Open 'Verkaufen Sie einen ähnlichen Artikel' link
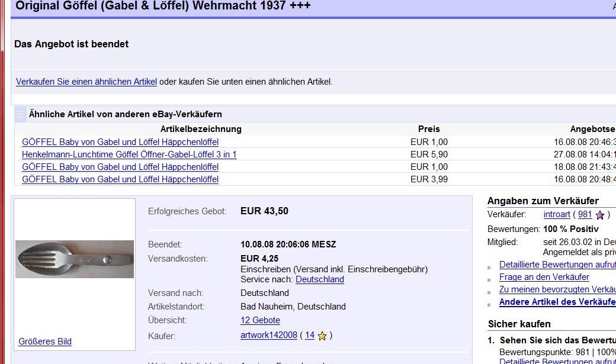The width and height of the screenshot is (616, 364). pyautogui.click(x=86, y=82)
